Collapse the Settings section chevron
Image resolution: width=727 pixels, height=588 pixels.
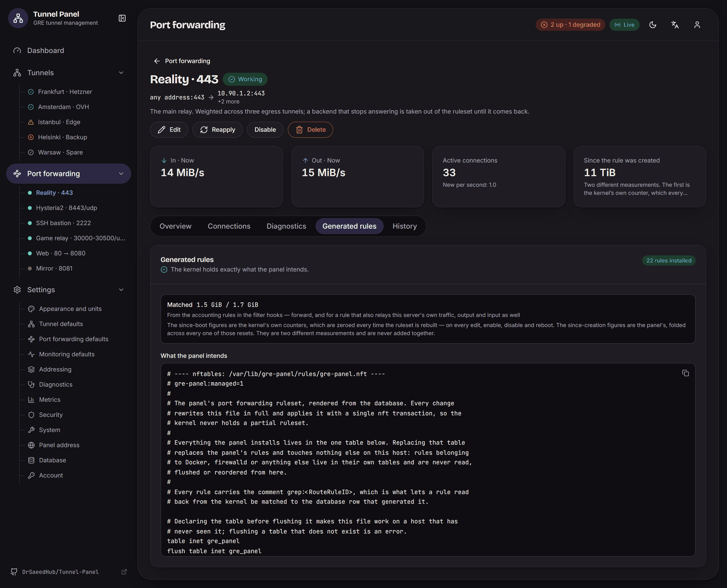pyautogui.click(x=121, y=290)
